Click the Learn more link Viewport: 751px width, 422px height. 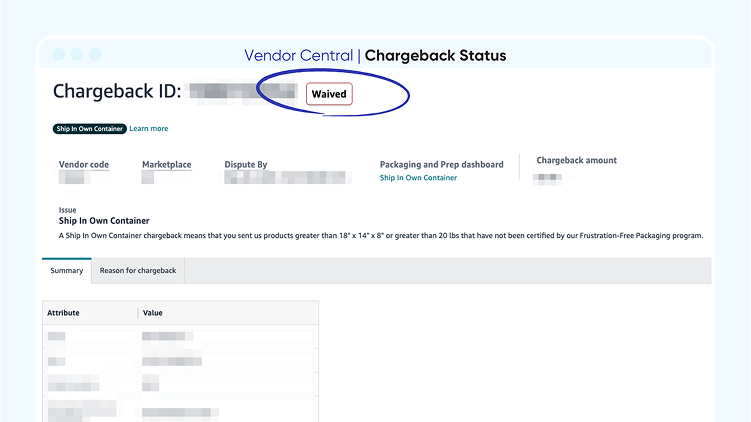149,128
